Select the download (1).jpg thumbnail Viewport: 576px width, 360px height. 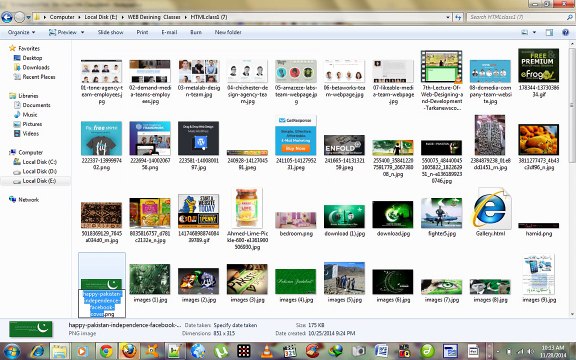[344, 216]
